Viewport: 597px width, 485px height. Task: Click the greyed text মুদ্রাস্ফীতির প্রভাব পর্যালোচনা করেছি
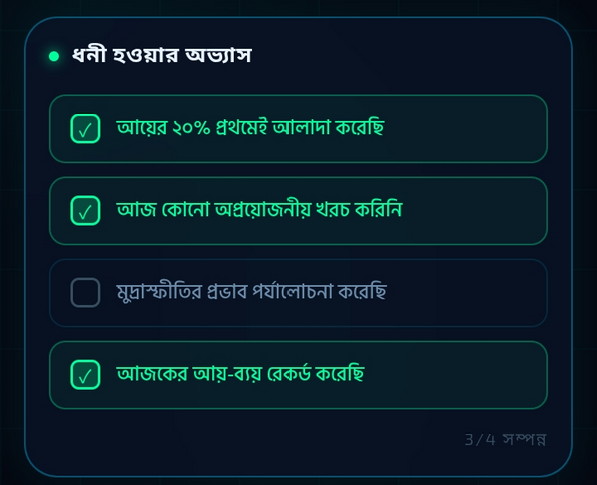click(252, 292)
